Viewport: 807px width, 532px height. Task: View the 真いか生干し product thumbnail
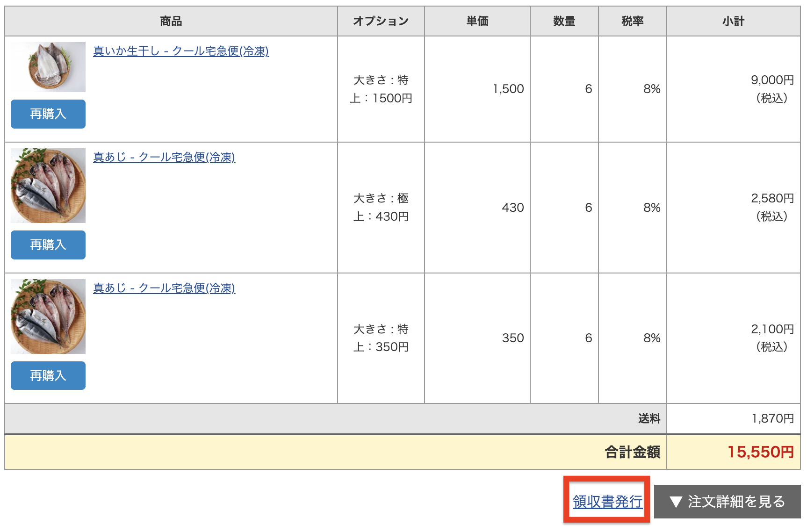click(x=47, y=66)
